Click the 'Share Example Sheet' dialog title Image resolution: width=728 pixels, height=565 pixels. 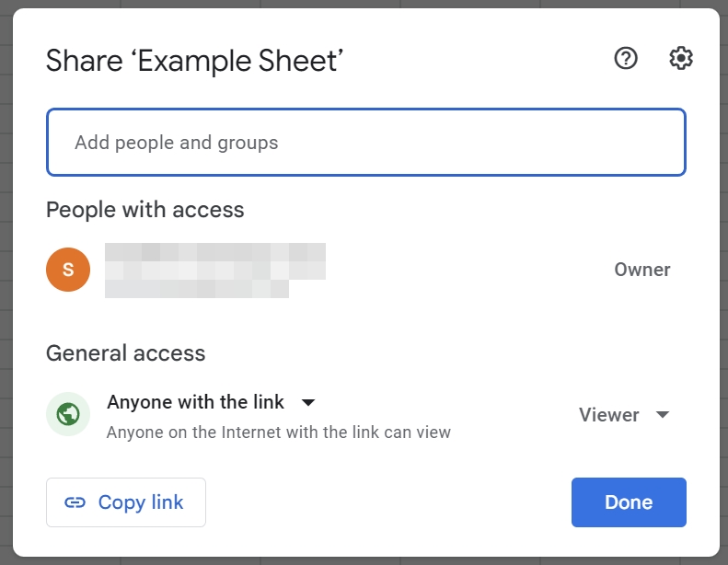(x=194, y=61)
